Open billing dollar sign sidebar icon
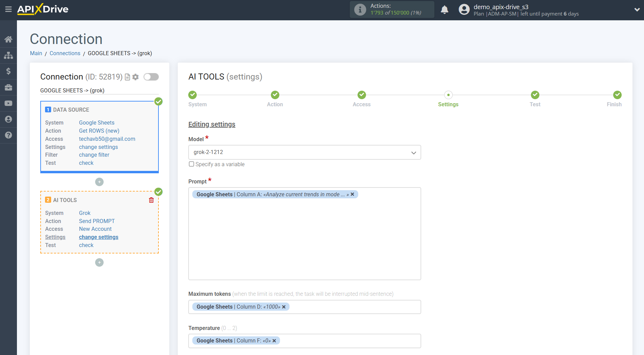Screen dimensions: 644x355 click(8, 71)
